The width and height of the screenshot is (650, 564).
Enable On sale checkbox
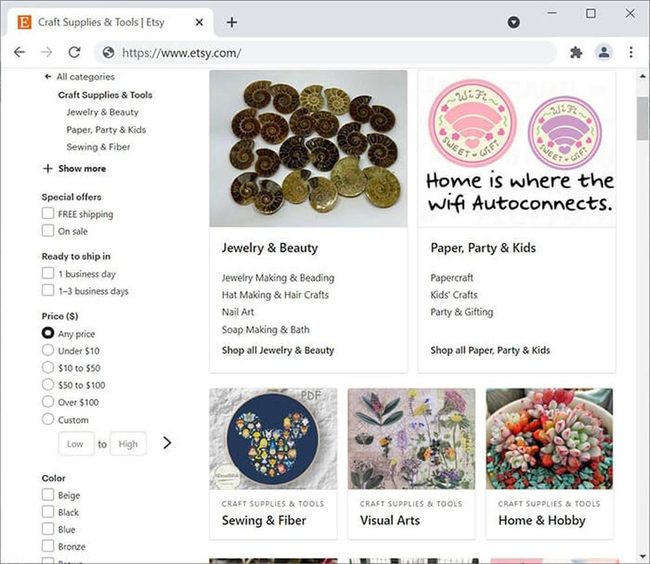(48, 230)
